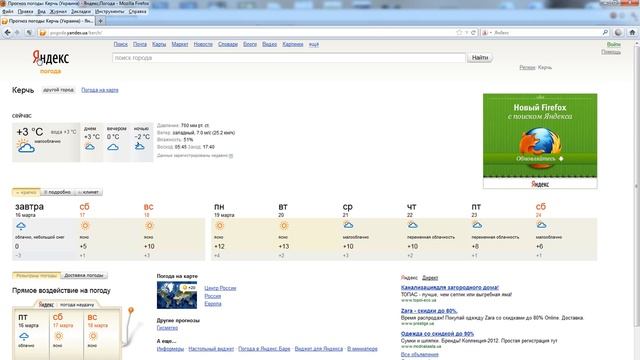The height and width of the screenshot is (360, 640).
Task: Click the magnifier in browser search box
Action: pyautogui.click(x=605, y=32)
